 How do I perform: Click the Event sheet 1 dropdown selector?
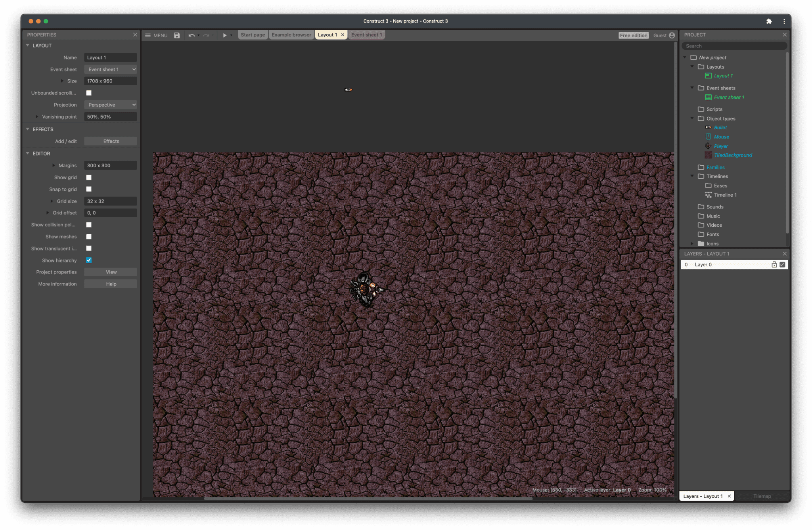[111, 69]
